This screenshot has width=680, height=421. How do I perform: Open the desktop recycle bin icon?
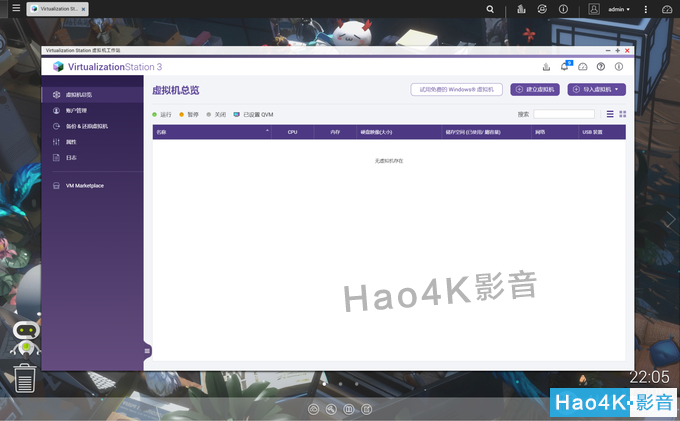click(x=25, y=378)
